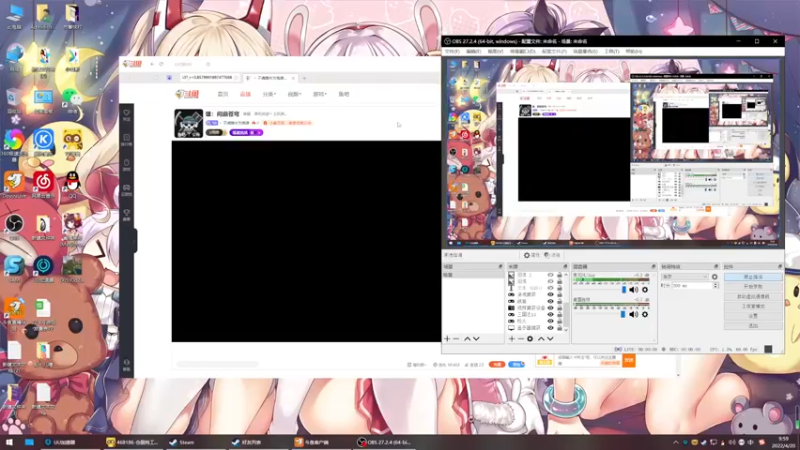The height and width of the screenshot is (450, 800).
Task: Open NetEase Cloud Music desktop icon
Action: click(x=43, y=185)
